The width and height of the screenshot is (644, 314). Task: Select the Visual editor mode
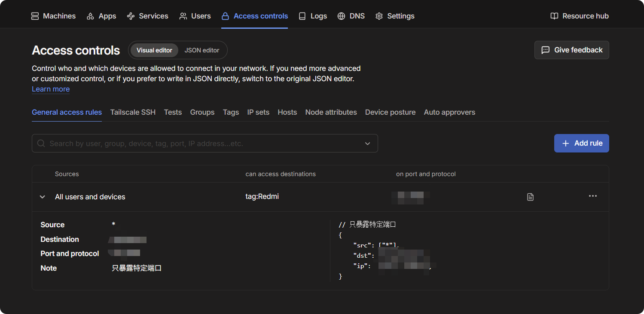[154, 50]
